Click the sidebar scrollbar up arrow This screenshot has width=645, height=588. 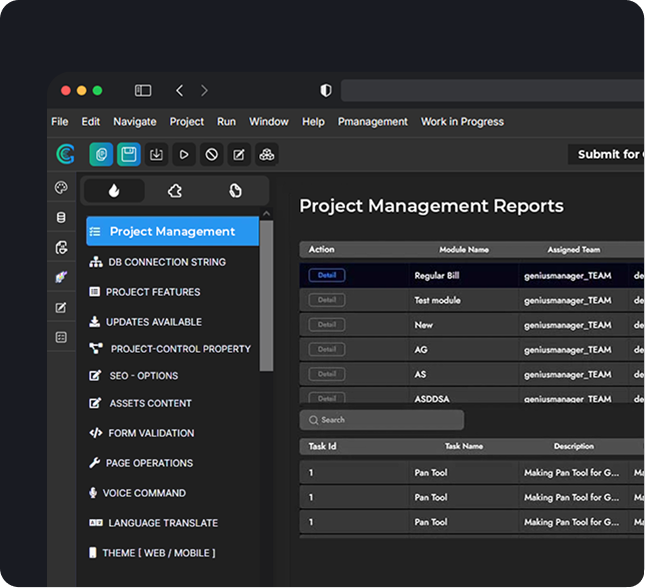[266, 214]
